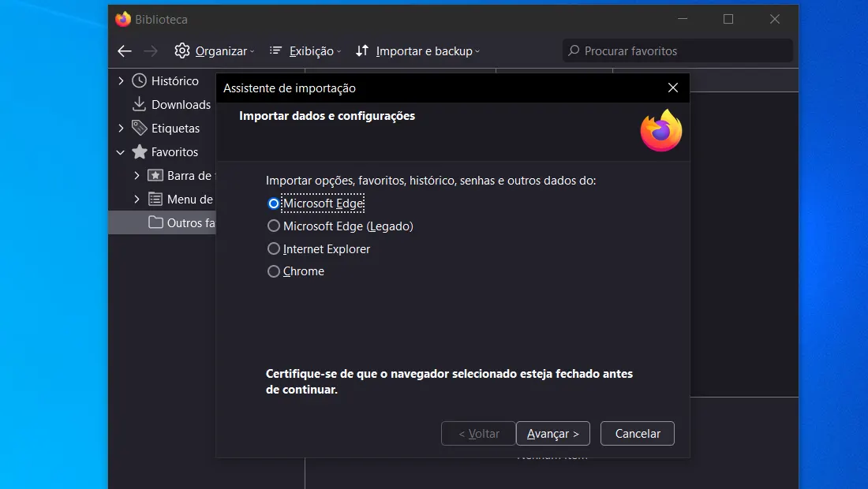Click the disabled Voltar button

tap(479, 434)
